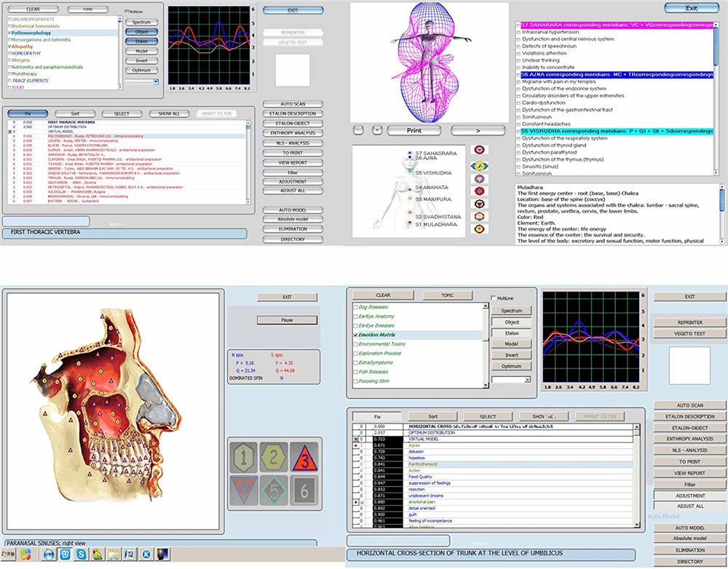Screen dimensions: 728x569
Task: Click the Anahata chakra flower icon
Action: [x=480, y=191]
